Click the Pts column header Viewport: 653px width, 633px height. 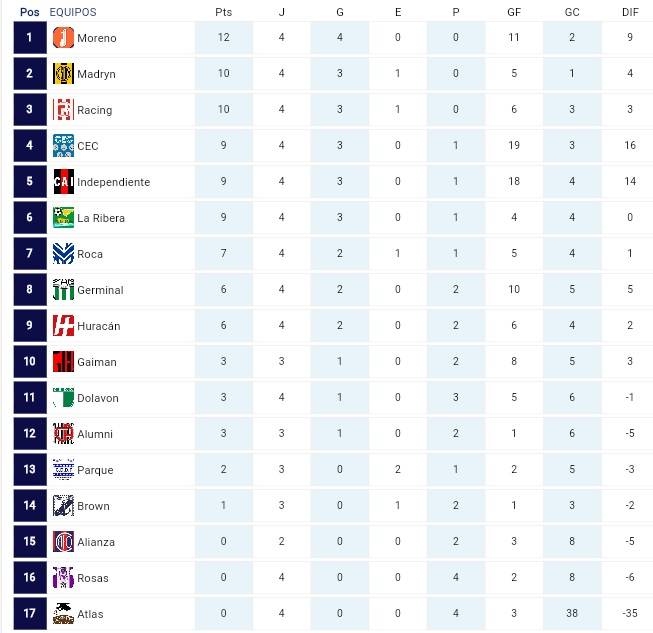coord(224,12)
